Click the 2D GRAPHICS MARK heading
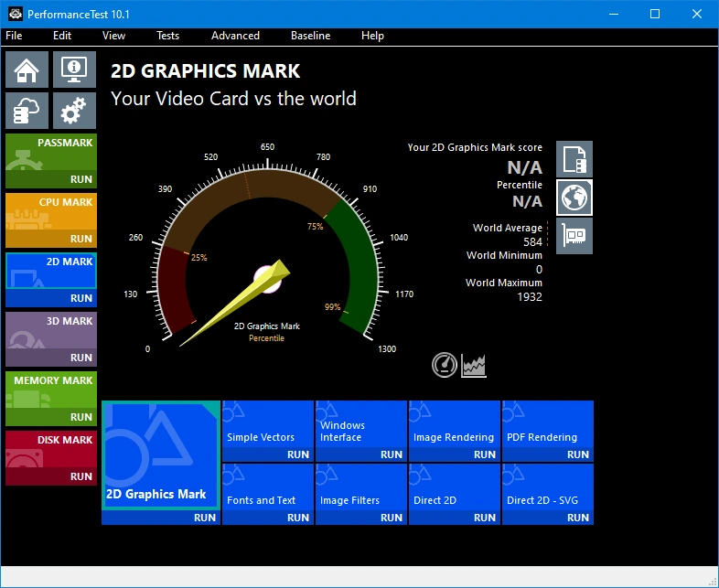This screenshot has width=719, height=588. pyautogui.click(x=206, y=71)
